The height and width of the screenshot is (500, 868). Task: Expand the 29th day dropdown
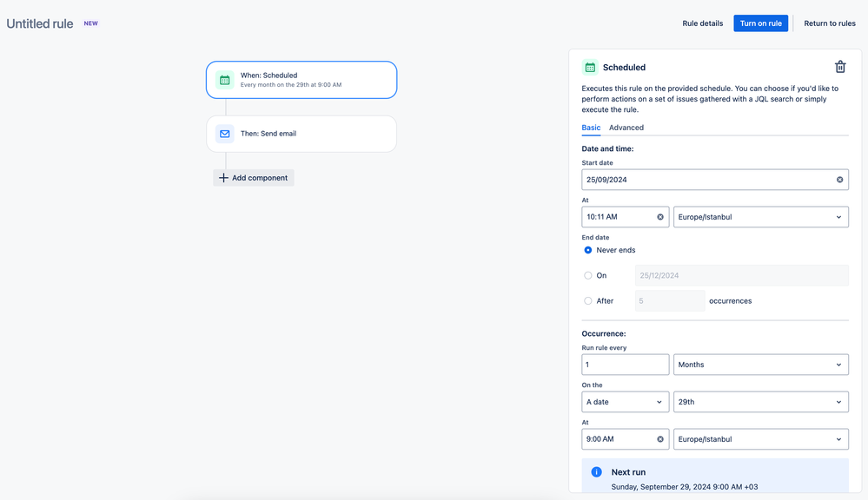[760, 402]
